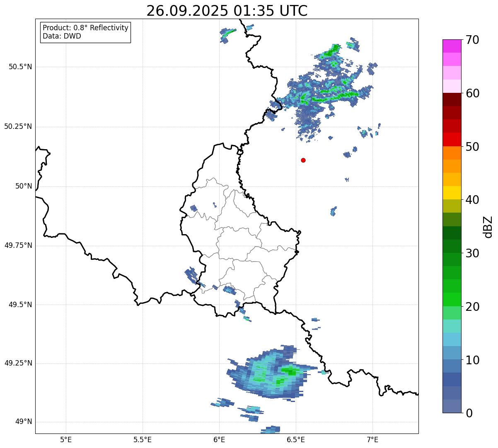Click the dark maroon colorbar segment below 60

coord(452,99)
